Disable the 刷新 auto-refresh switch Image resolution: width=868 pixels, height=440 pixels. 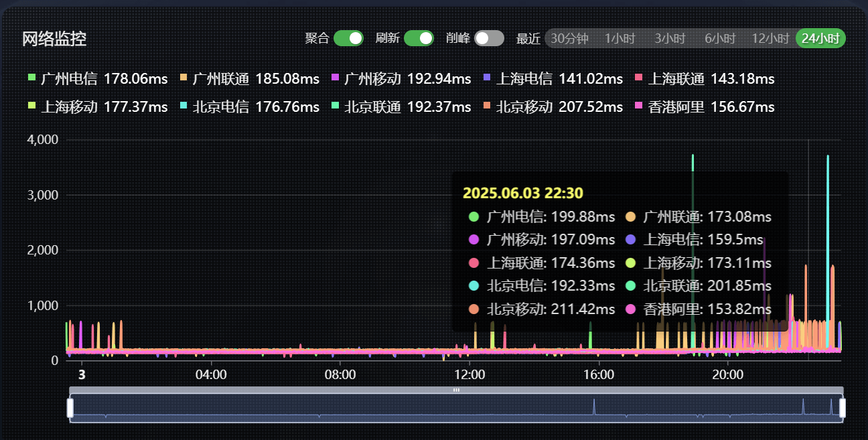[x=419, y=38]
